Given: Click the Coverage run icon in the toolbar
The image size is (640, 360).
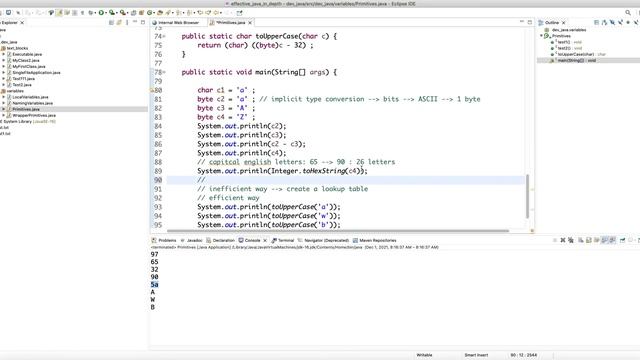Looking at the screenshot, I should [x=111, y=13].
